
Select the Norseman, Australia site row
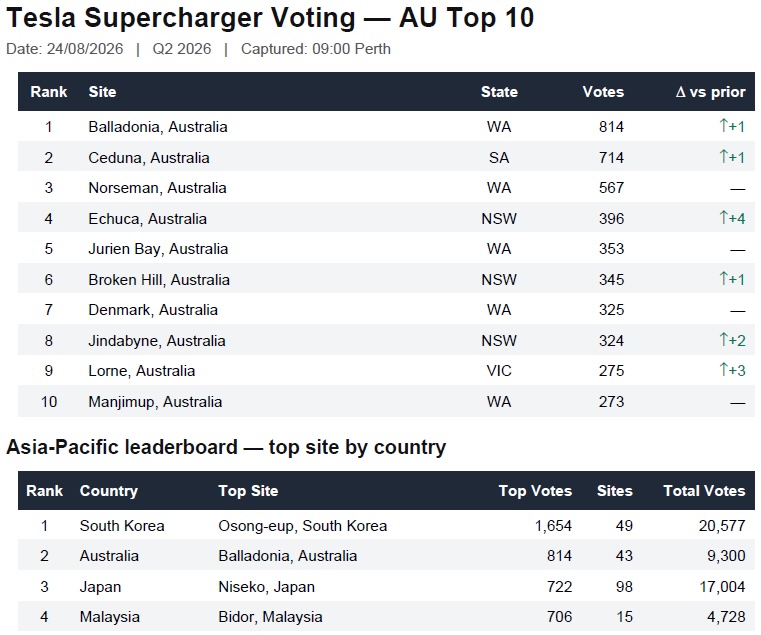click(386, 188)
